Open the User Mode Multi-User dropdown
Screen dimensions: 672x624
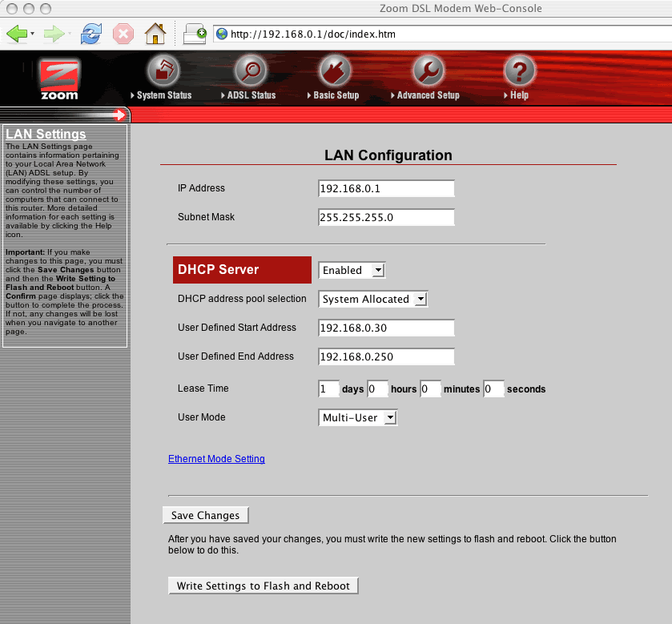pyautogui.click(x=358, y=417)
